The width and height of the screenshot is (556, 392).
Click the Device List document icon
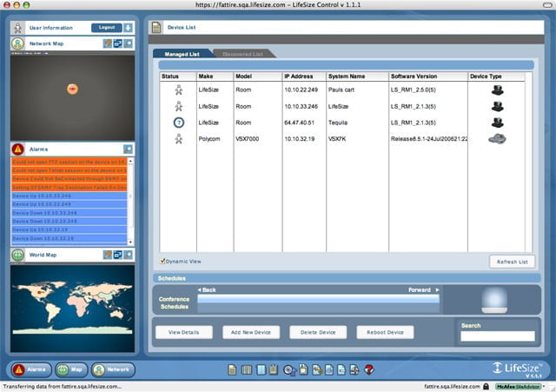156,27
